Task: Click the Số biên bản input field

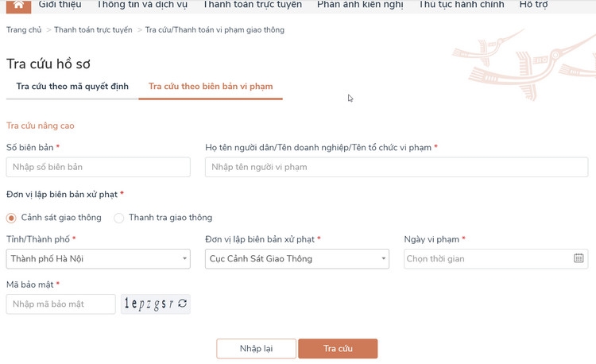Action: [x=98, y=167]
